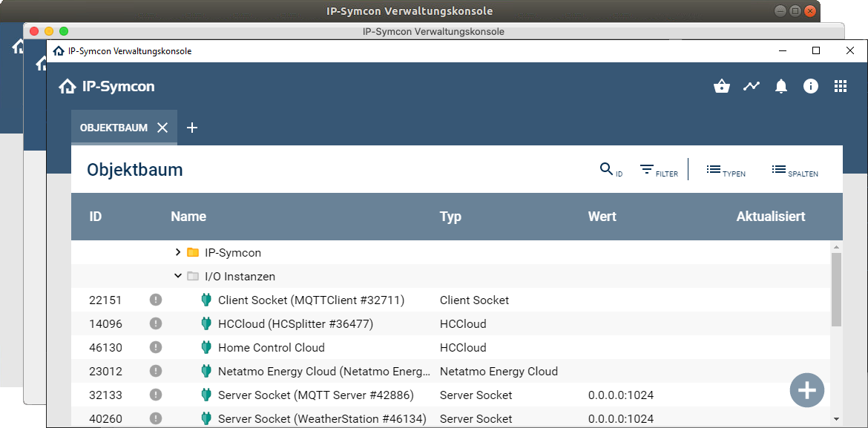Image resolution: width=868 pixels, height=428 pixels.
Task: Click the info circle icon in header
Action: click(811, 87)
